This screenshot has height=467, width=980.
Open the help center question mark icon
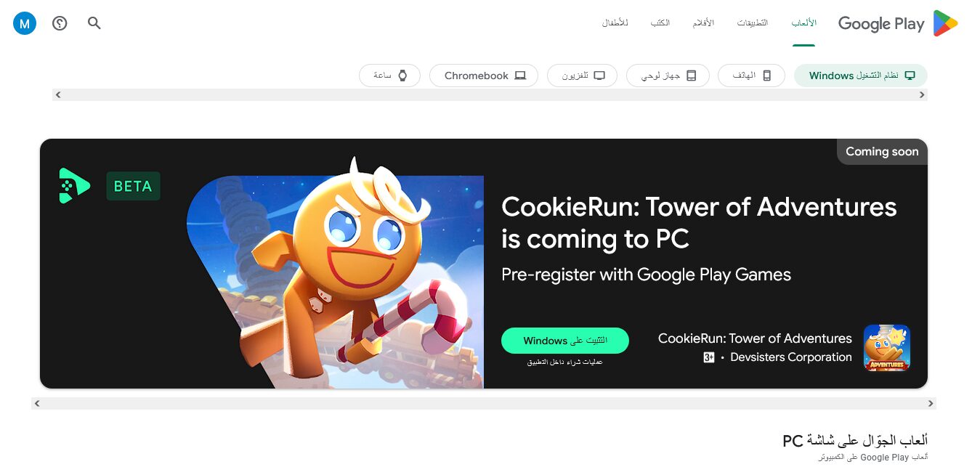[x=60, y=23]
